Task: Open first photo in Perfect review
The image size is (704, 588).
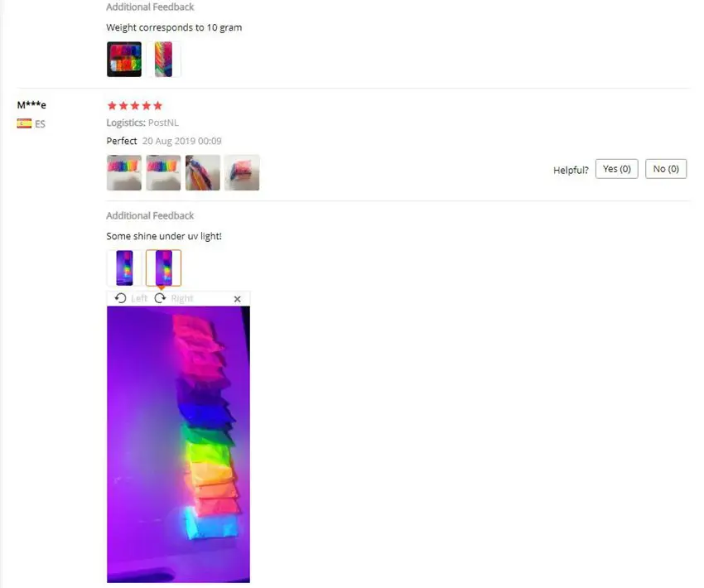Action: pos(124,173)
